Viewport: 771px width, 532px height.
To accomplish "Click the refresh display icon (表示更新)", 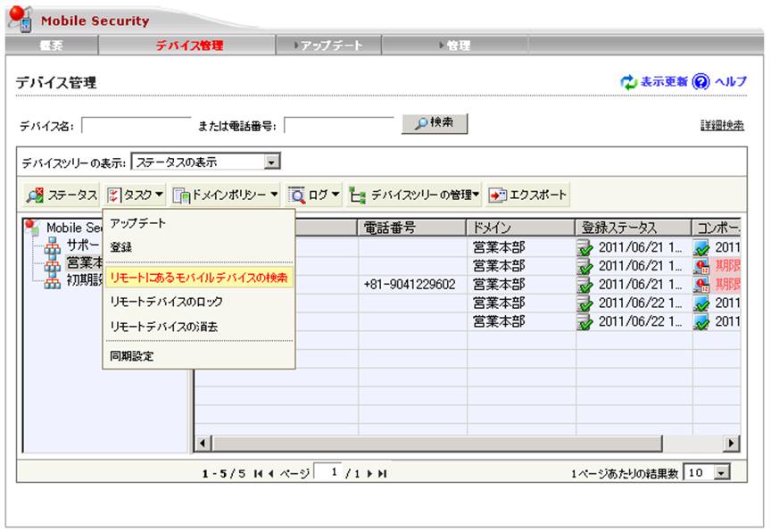I will click(x=629, y=82).
